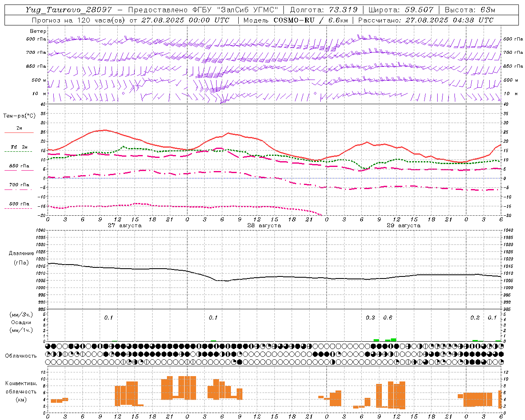Click the station title Yug_Taurovo_28097
525x420 pixels.
pyautogui.click(x=68, y=10)
